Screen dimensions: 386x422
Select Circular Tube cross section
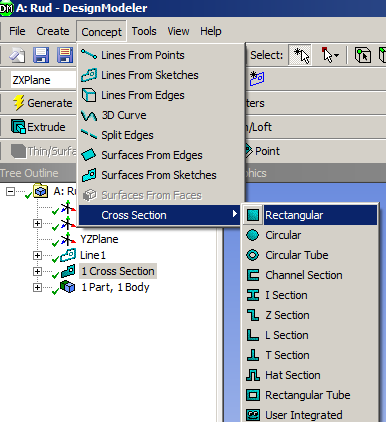(310, 255)
